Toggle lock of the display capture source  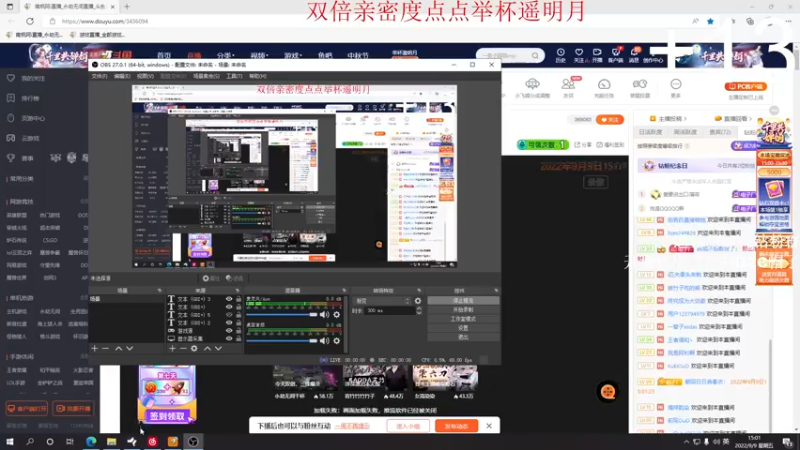tap(238, 338)
